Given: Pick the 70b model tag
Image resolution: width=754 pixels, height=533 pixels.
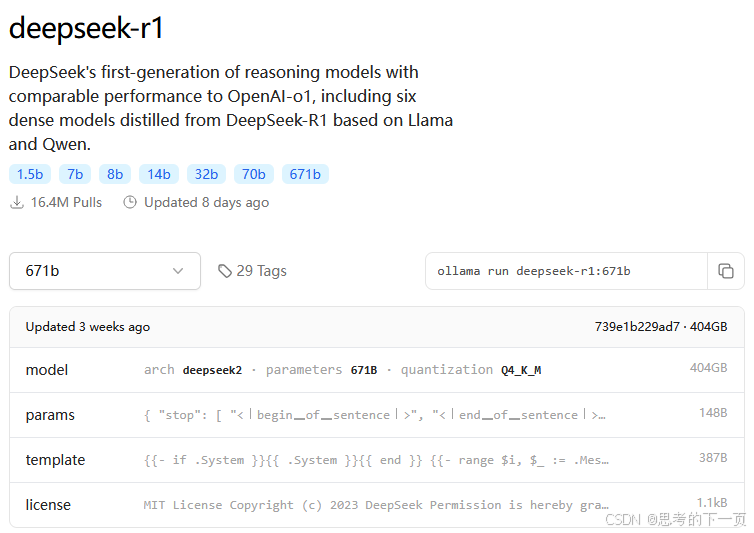Looking at the screenshot, I should pos(253,174).
